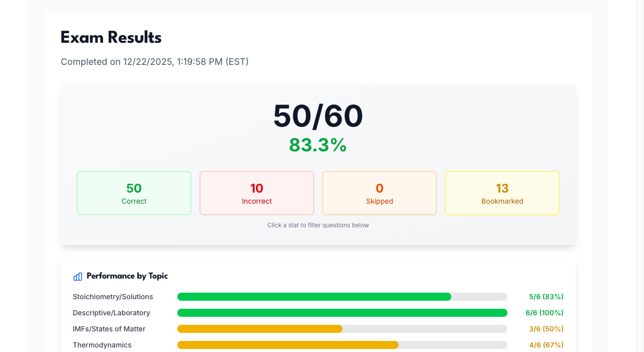
Task: Click the IMFs/States of Matter label
Action: pos(109,329)
